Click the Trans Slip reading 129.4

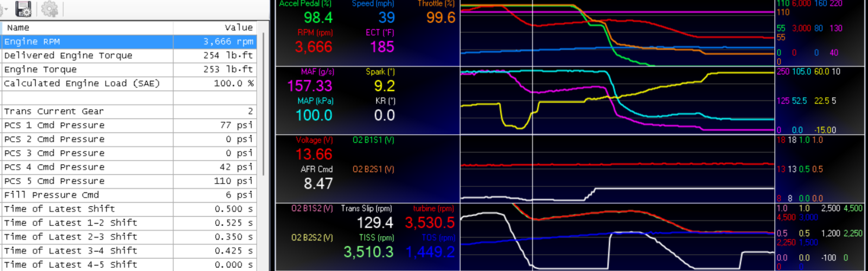(x=375, y=223)
